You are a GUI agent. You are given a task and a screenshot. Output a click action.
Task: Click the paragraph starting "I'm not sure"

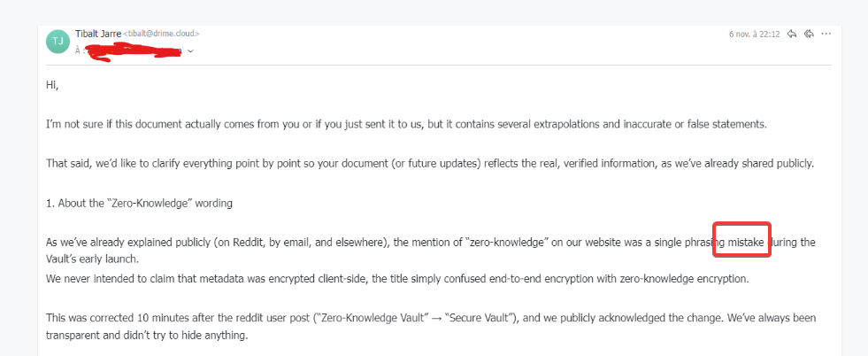[x=406, y=124]
